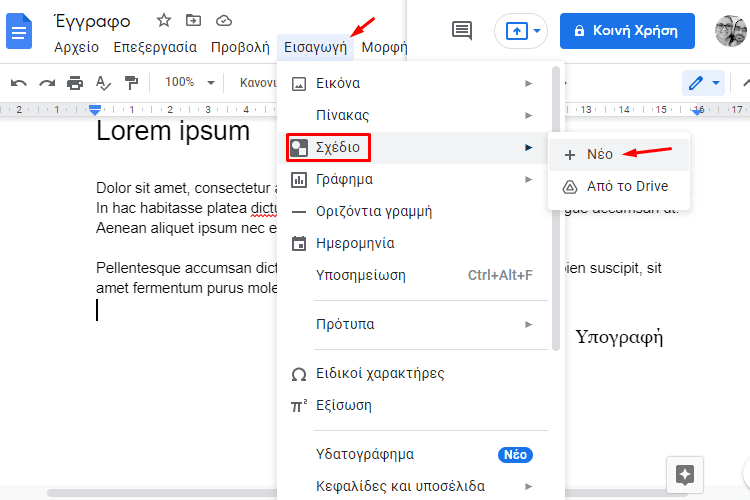Expand the Εικόνα submenu arrow
Screen dimensions: 750x500
point(529,84)
